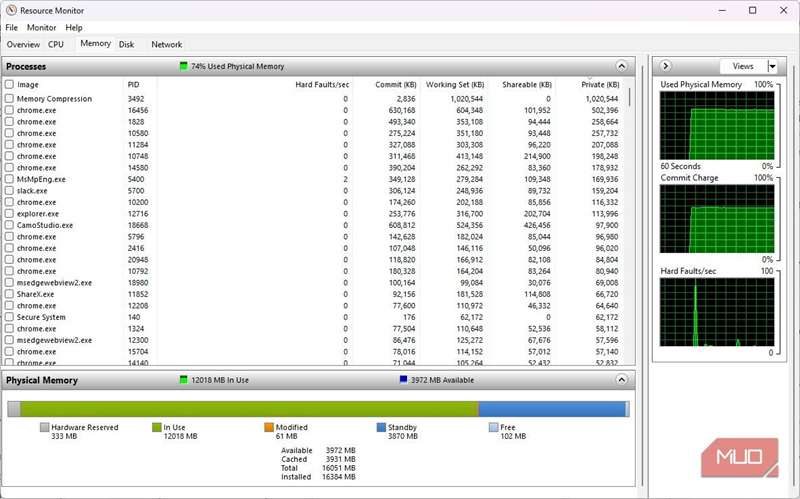Select the slack.exe process checkbox

[x=10, y=191]
